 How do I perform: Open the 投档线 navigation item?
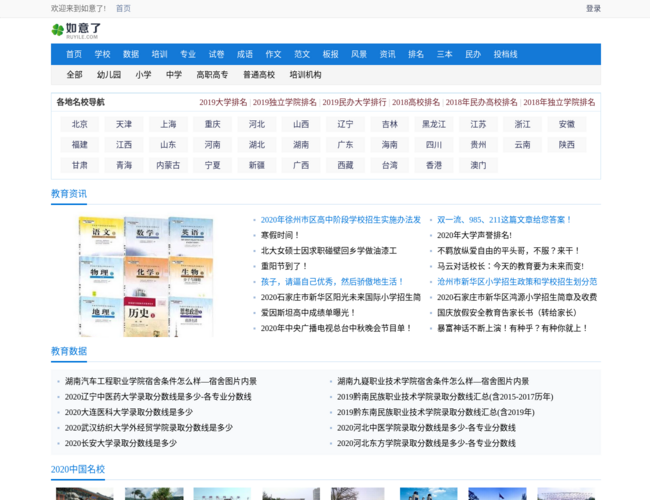tap(506, 54)
